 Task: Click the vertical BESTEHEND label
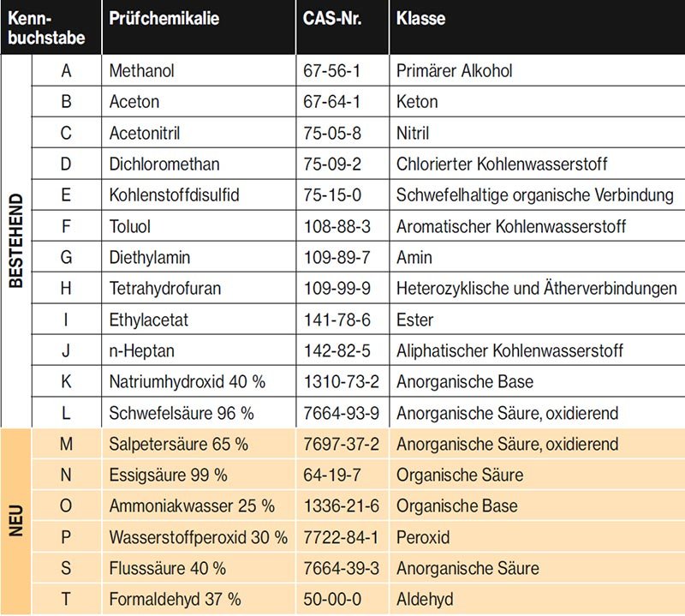pos(15,242)
